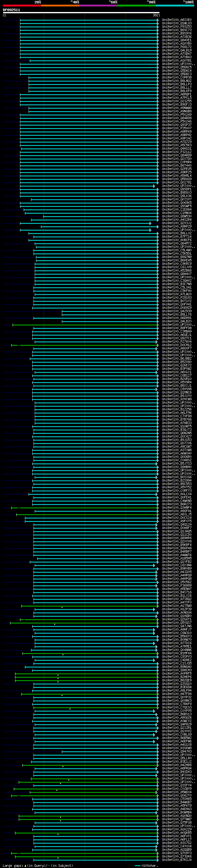
Task: Click hit label UniRef100_Q1GWT5
Action: pos(177,426)
